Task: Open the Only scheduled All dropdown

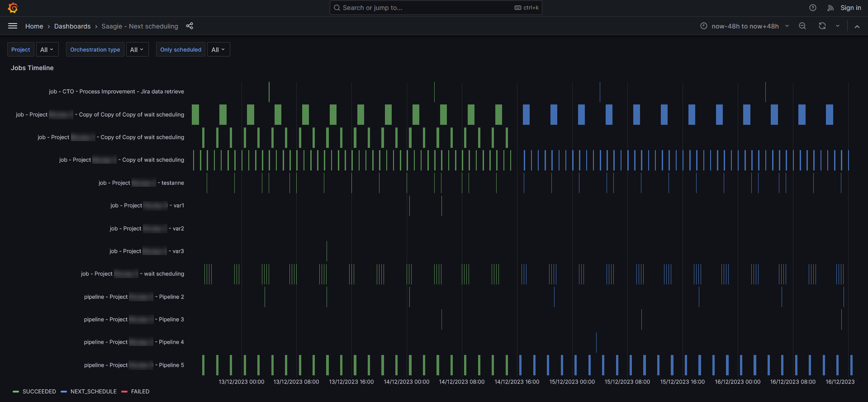Action: [218, 50]
